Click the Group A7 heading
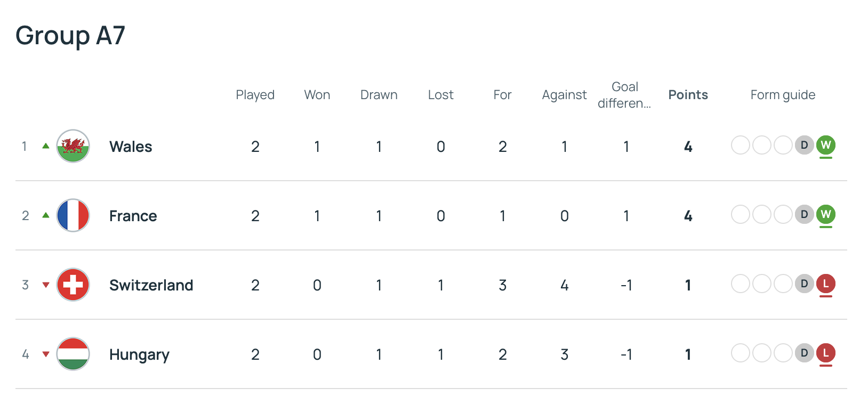Viewport: 868px width, 404px height. point(70,36)
